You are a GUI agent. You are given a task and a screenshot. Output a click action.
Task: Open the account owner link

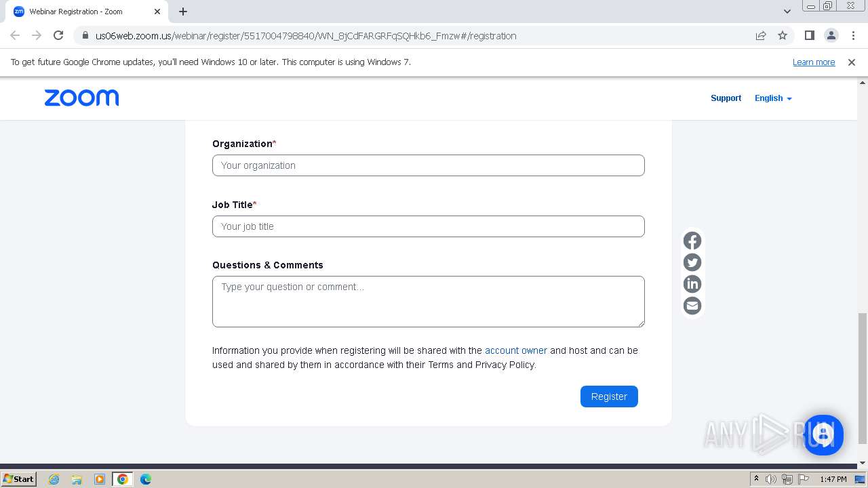coord(516,350)
